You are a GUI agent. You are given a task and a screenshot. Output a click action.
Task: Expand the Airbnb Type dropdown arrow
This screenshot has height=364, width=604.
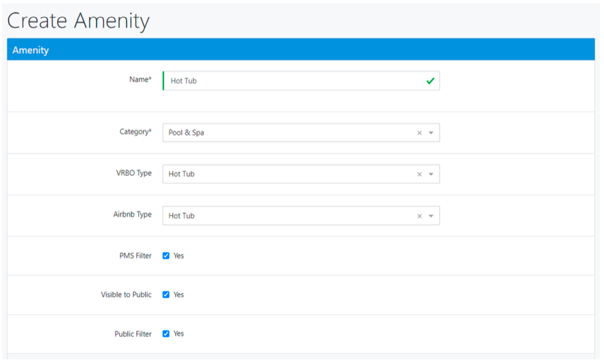coord(431,216)
